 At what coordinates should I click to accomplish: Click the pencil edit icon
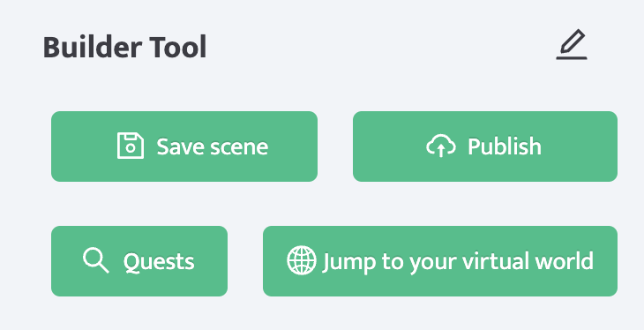(572, 44)
